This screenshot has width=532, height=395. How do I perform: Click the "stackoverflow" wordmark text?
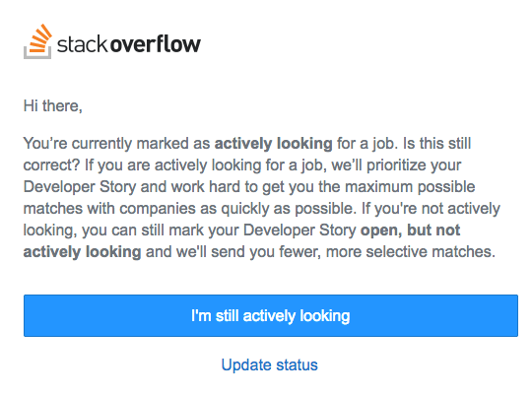click(129, 44)
